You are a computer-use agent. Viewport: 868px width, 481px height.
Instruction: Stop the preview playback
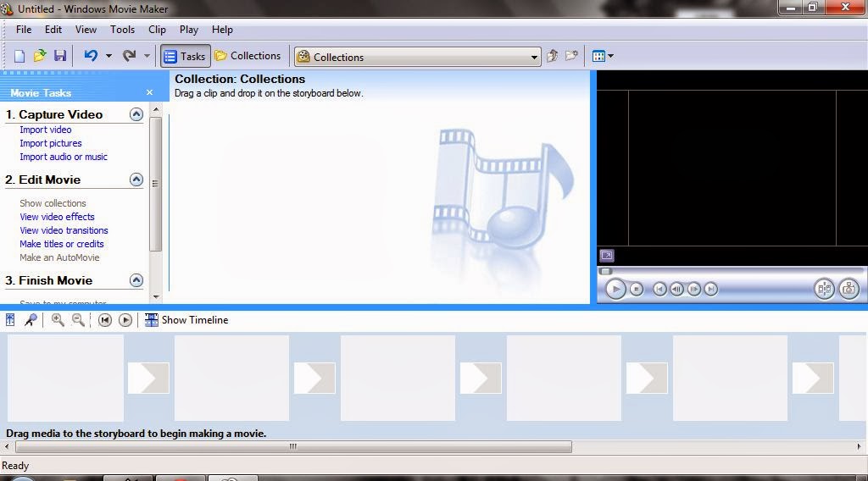pos(637,289)
